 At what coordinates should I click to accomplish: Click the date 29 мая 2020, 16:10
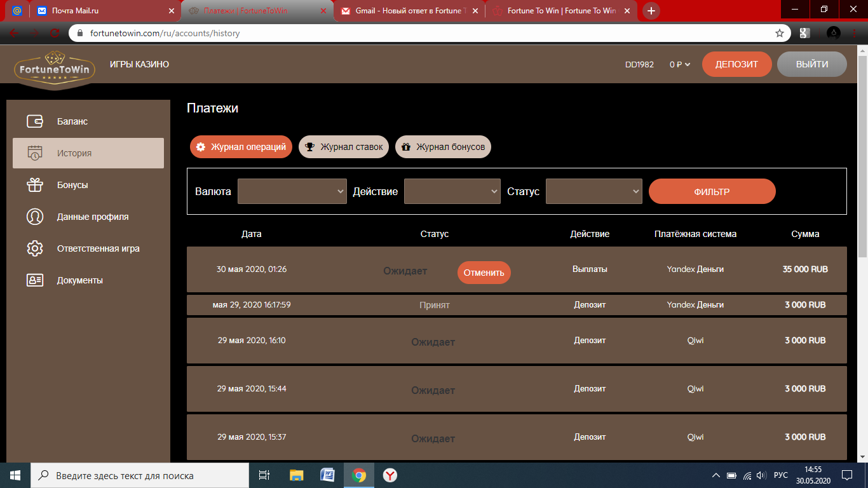coord(252,341)
